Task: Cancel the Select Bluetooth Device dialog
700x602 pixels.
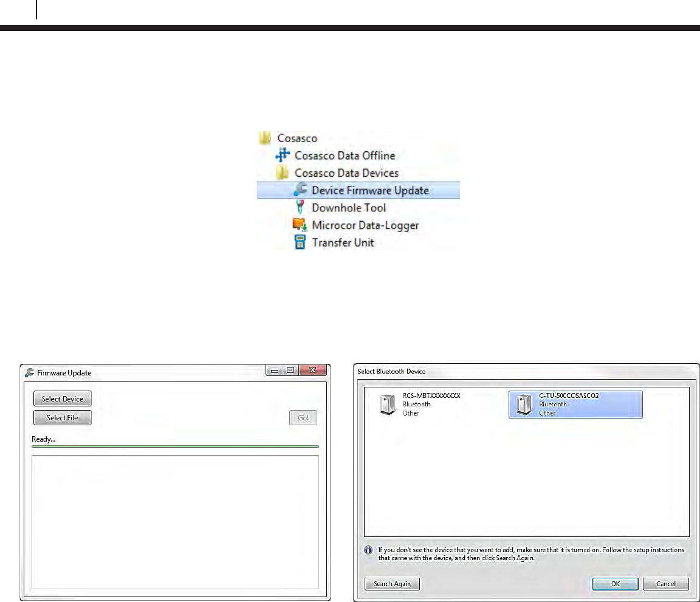Action: click(x=665, y=584)
